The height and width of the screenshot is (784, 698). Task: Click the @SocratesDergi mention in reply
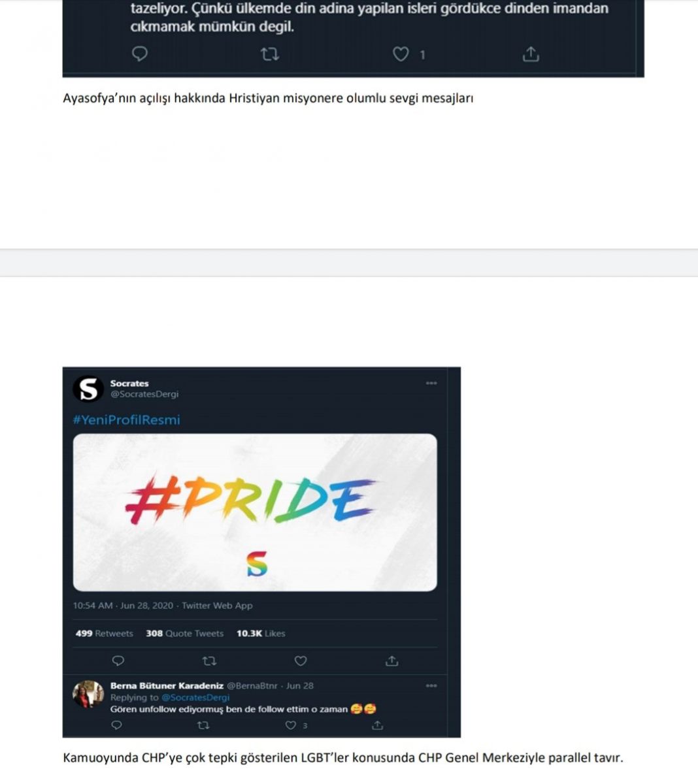195,697
